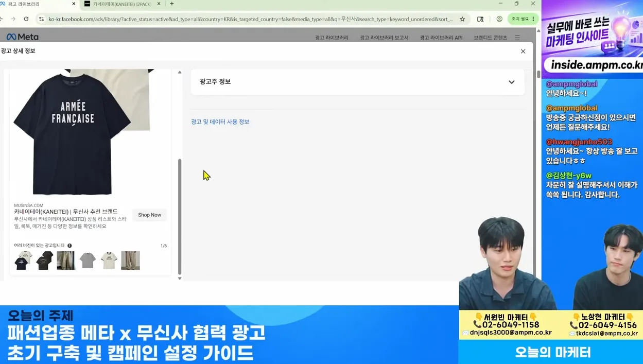Select the cream ringer t-shirt version thumbnail
This screenshot has width=643, height=364.
pos(109,261)
